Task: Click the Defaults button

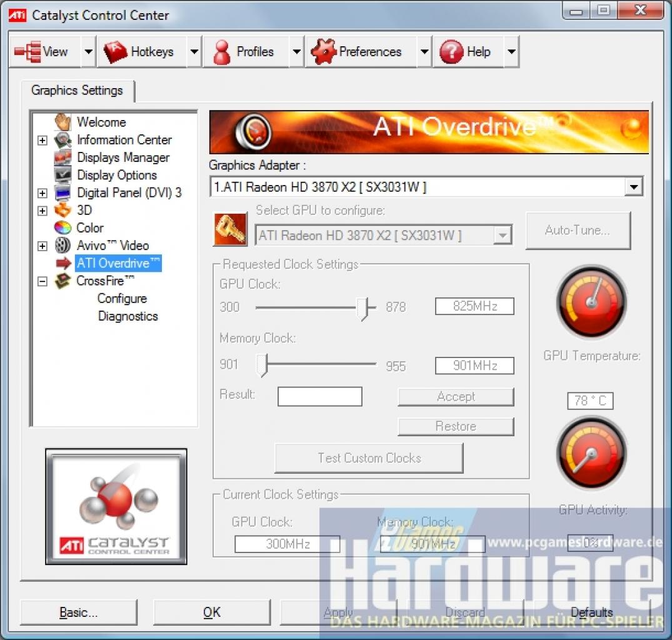Action: coord(591,612)
